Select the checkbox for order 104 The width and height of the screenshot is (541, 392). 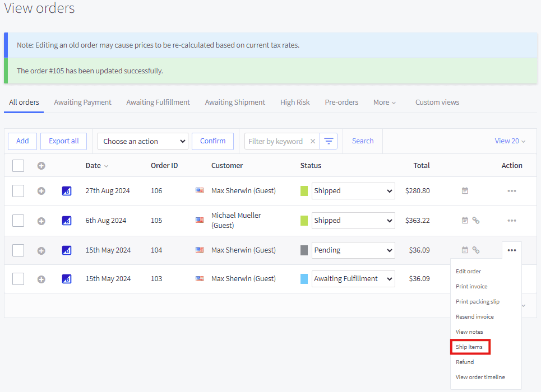click(19, 250)
